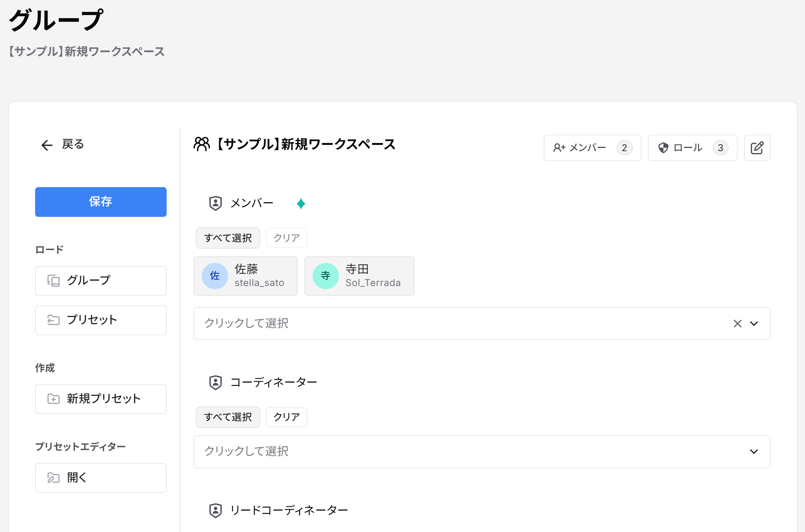Expand the コーディネーター selection dropdown
The image size is (805, 532).
[754, 451]
